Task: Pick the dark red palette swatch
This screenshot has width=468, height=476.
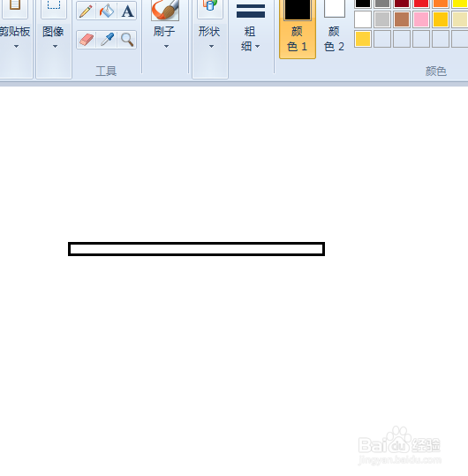Action: click(402, 4)
